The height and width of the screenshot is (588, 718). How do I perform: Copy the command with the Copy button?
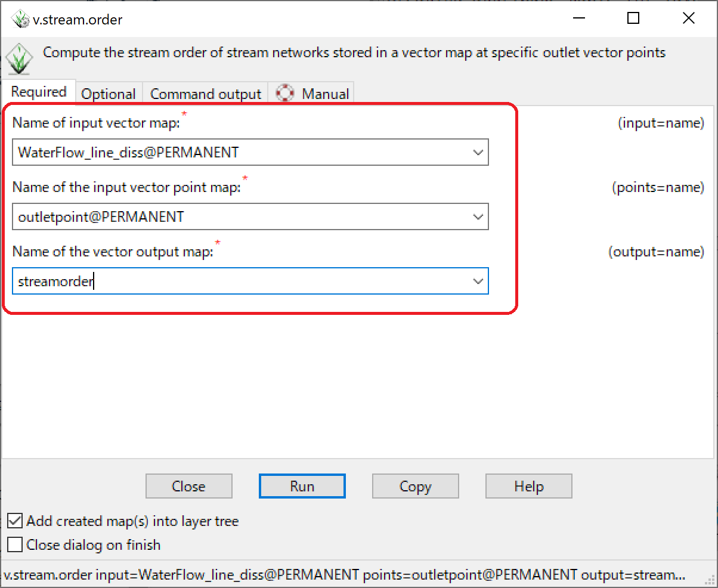[416, 486]
